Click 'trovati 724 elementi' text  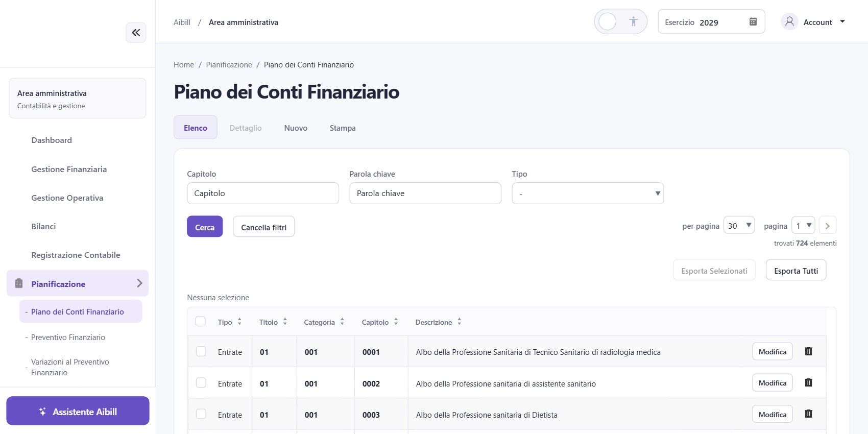pyautogui.click(x=805, y=243)
